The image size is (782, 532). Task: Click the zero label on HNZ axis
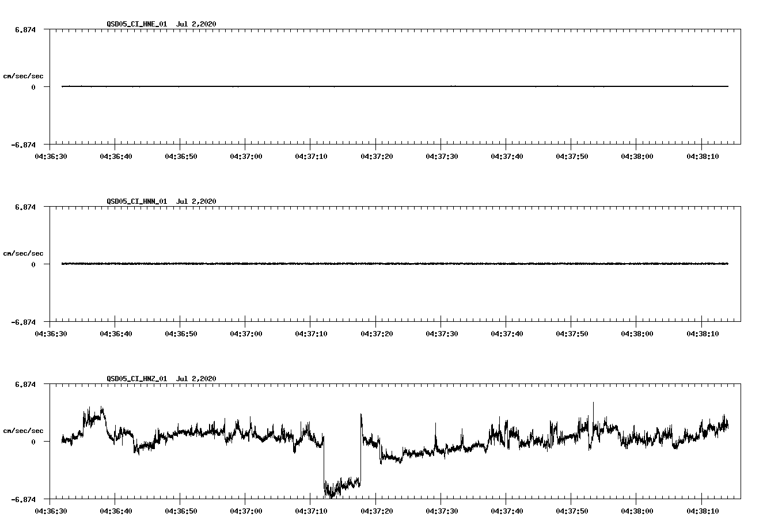[33, 442]
